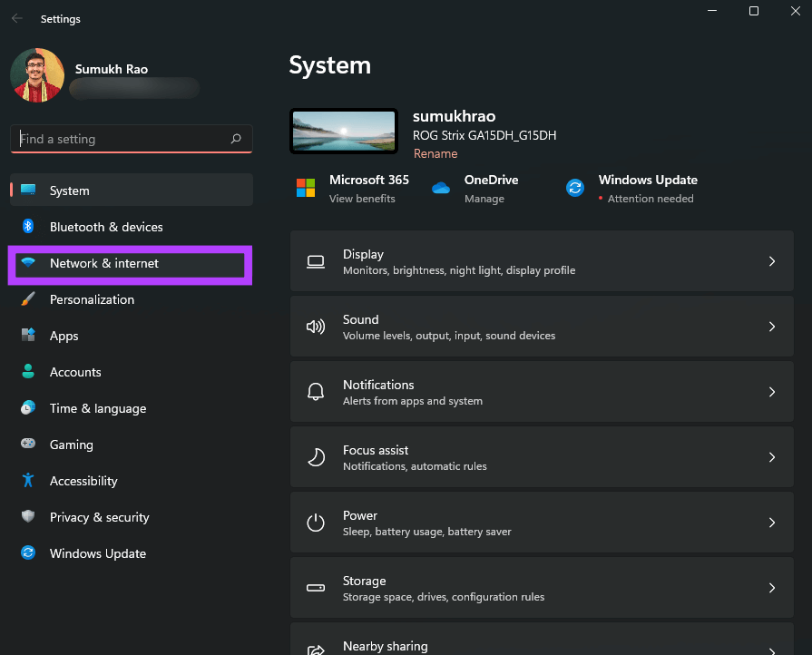This screenshot has width=812, height=655.
Task: Click the Accounts person icon
Action: [x=28, y=371]
